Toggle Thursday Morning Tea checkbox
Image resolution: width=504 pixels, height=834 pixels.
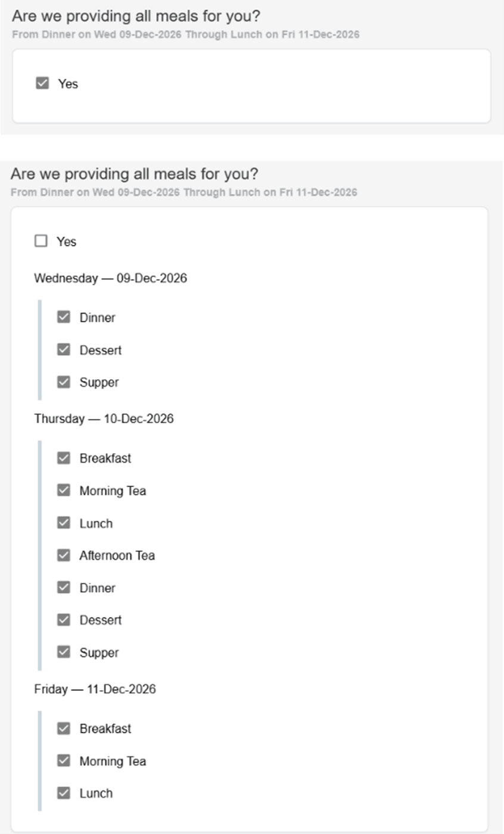(64, 491)
